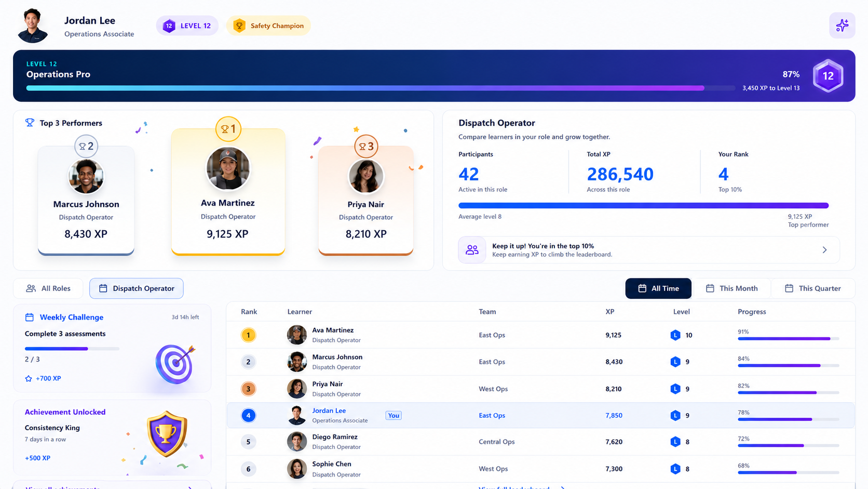Click rank 5 circle in Diego Ramirez row

click(248, 442)
